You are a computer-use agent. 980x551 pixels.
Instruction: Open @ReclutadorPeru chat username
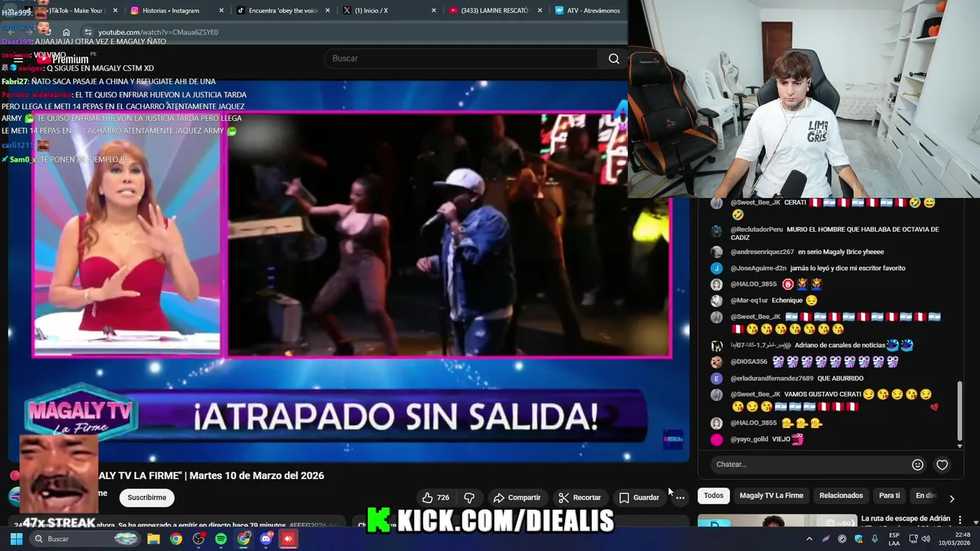(x=756, y=230)
